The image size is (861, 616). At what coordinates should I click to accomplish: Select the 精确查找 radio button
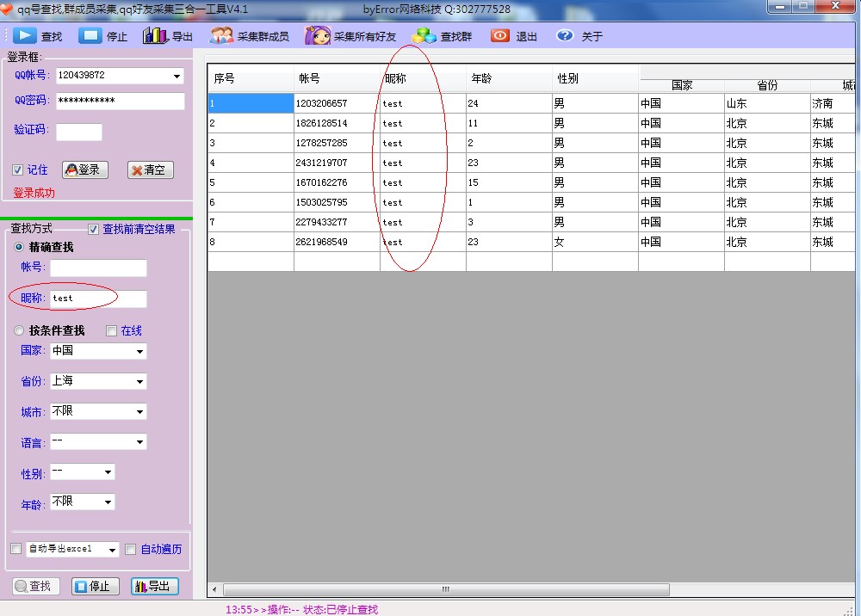pos(19,247)
